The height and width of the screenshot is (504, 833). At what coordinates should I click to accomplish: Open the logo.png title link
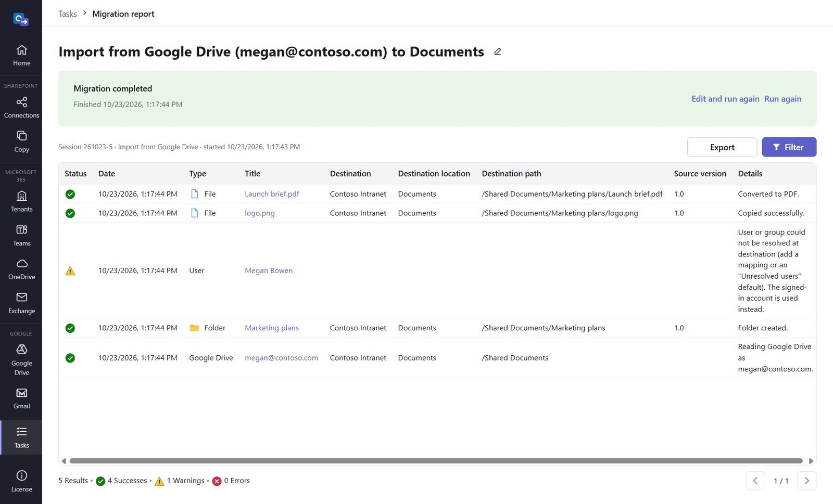click(x=260, y=213)
